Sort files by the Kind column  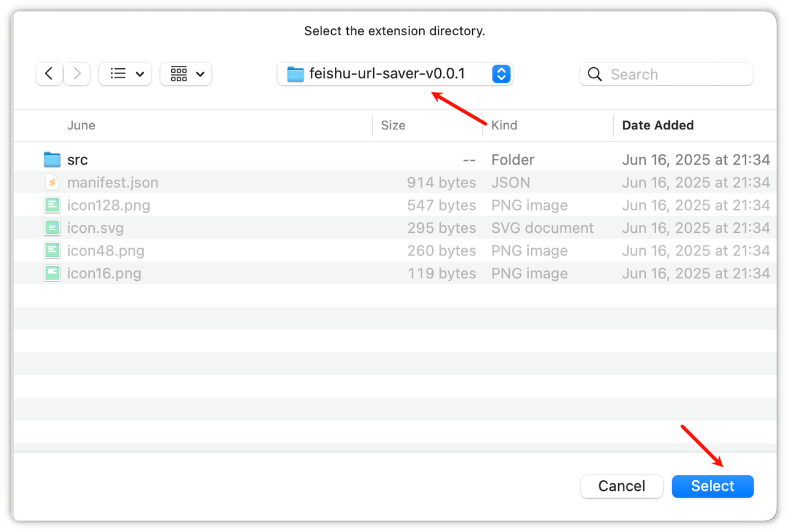click(x=504, y=126)
